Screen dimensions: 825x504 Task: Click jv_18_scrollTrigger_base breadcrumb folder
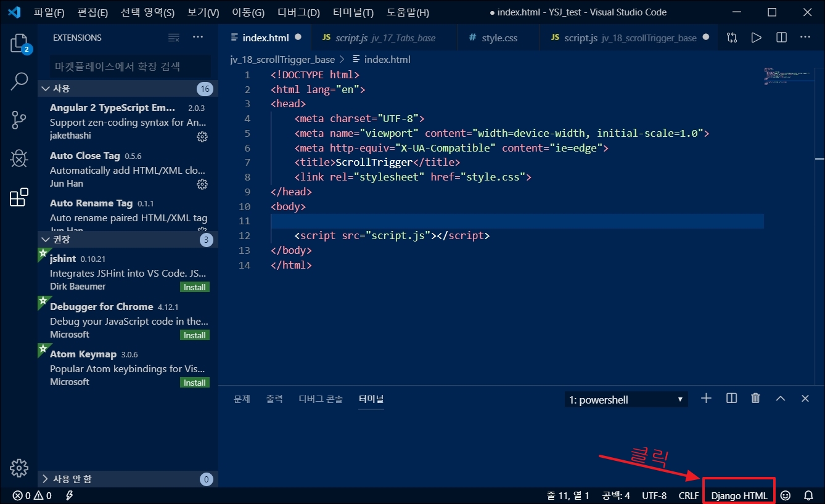tap(282, 59)
